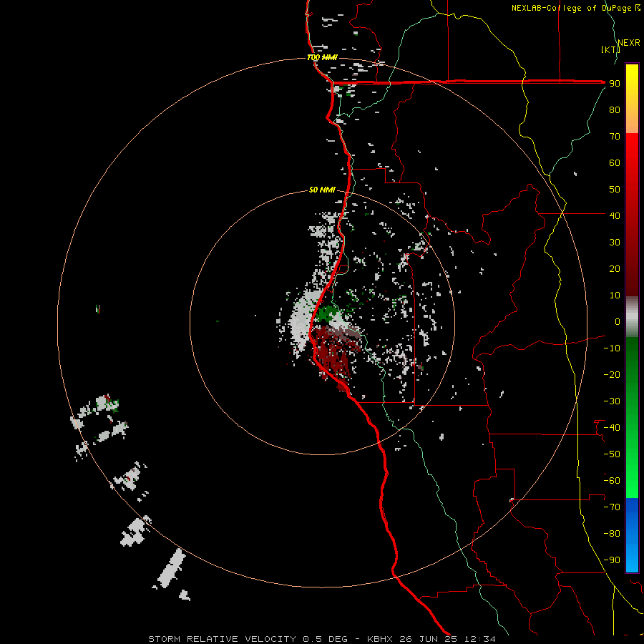The height and width of the screenshot is (644, 644).
Task: Select the positive 50 scale label
Action: click(615, 190)
